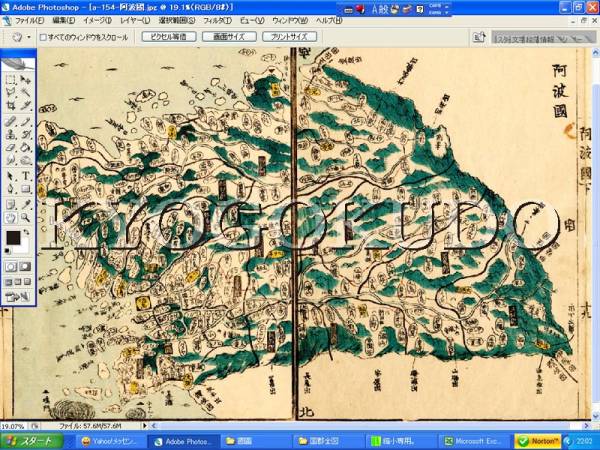The height and width of the screenshot is (450, 600).
Task: Click the zoom percentage field 19.07%
Action: [13, 426]
